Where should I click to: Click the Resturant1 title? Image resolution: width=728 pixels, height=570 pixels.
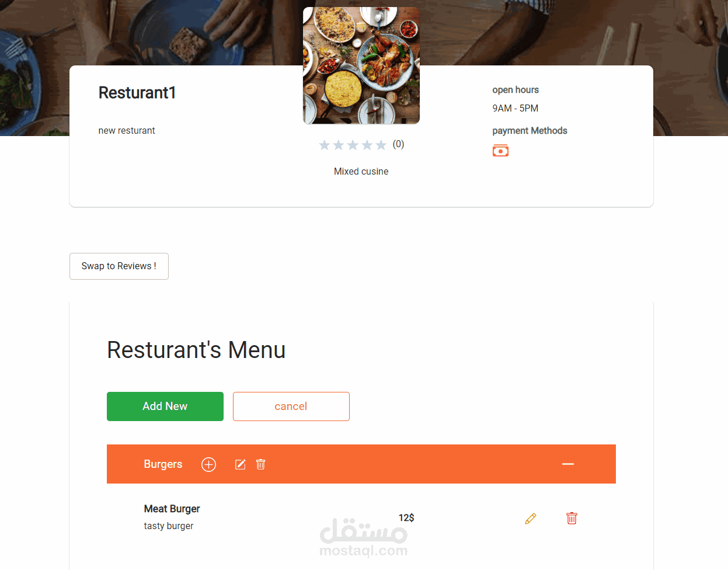(x=137, y=93)
